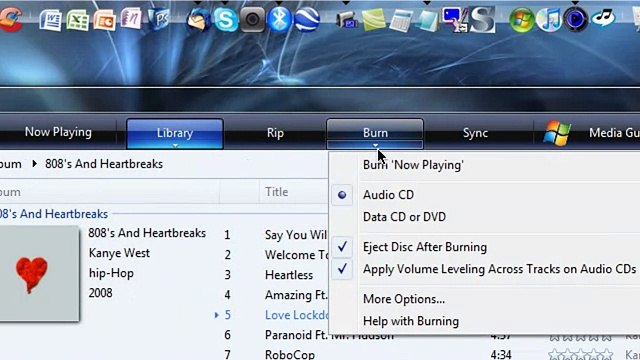Select the red heart album cover
This screenshot has width=640, height=360.
coord(39,273)
